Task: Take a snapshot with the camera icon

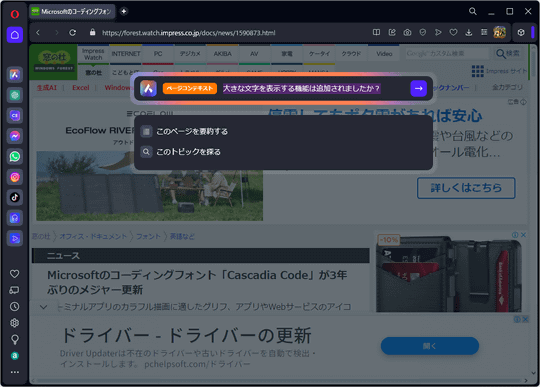Action: [407, 32]
